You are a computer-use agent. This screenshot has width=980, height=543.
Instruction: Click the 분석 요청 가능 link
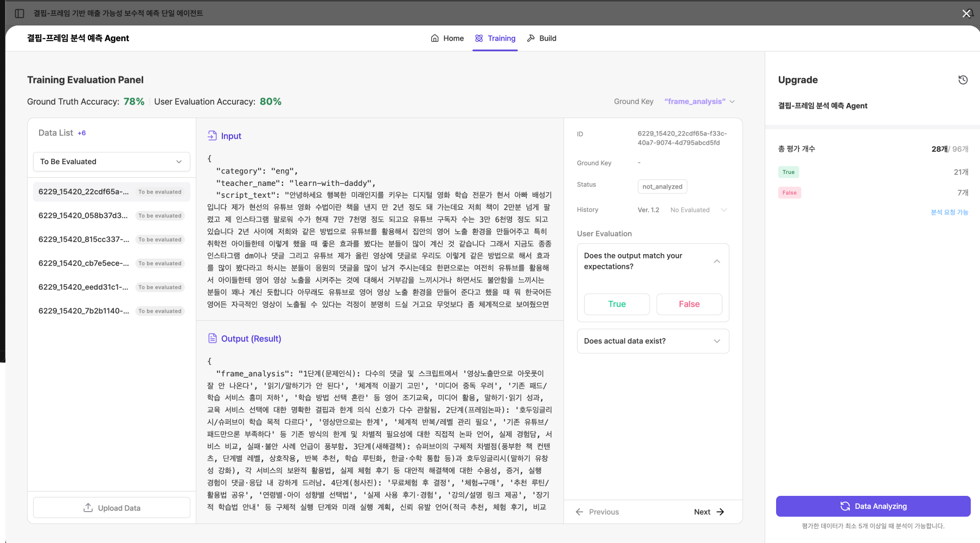pos(949,212)
